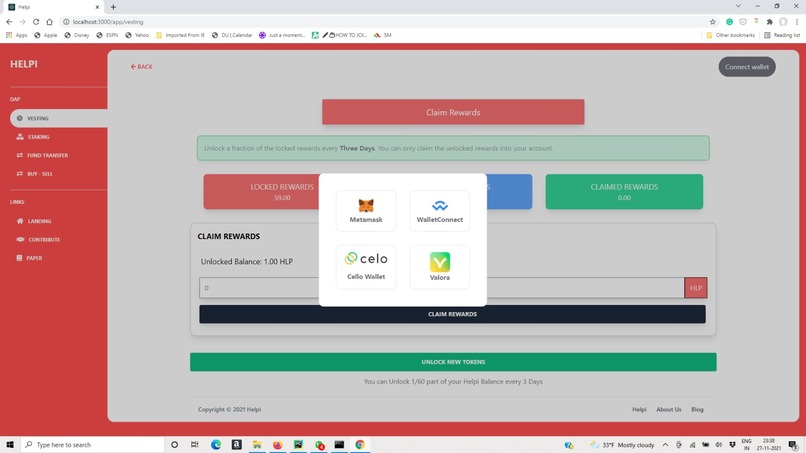The image size is (806, 453).
Task: Open the Apps bookmark
Action: tap(16, 35)
